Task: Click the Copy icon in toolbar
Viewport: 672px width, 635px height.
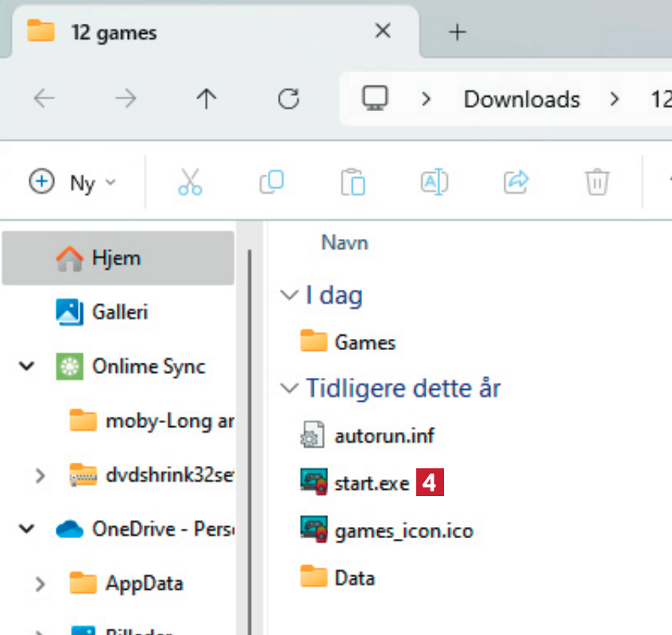Action: [272, 183]
